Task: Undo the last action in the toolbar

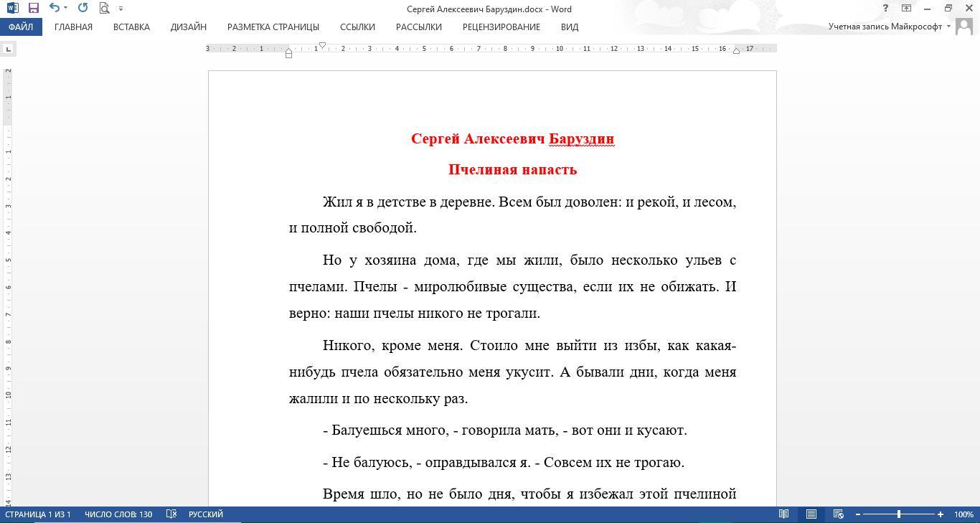Action: pyautogui.click(x=55, y=9)
